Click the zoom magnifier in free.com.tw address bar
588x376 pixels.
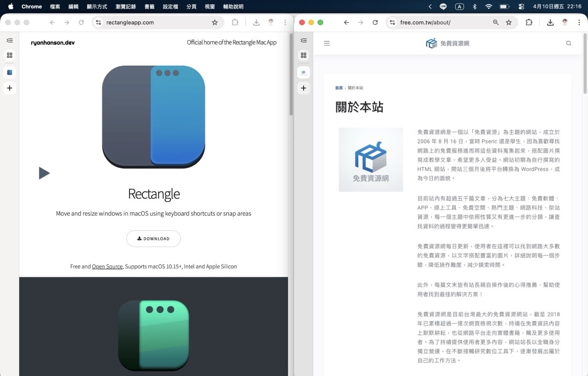click(x=496, y=23)
